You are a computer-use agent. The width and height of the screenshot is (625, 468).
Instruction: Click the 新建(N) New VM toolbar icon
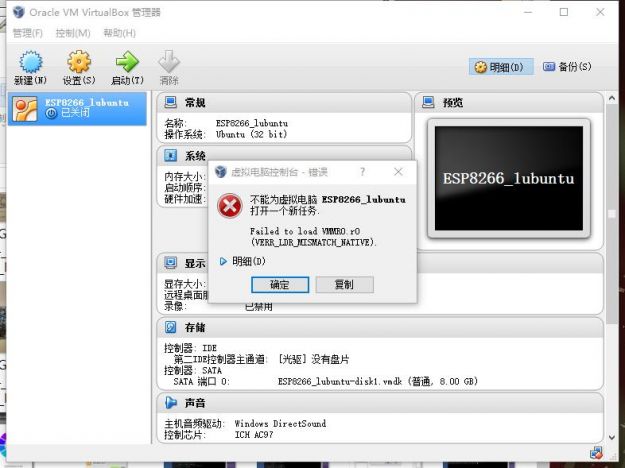click(31, 62)
